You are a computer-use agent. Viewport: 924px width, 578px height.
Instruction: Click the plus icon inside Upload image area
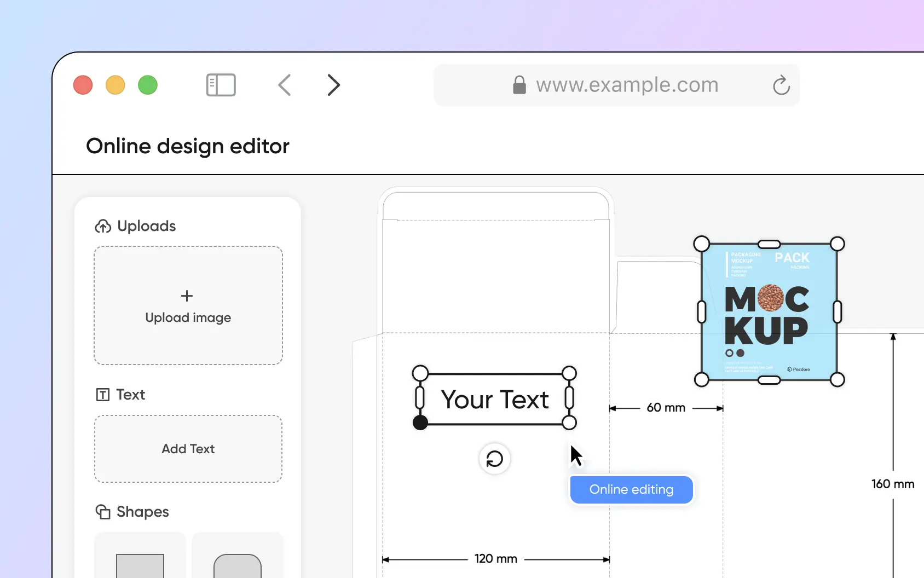pyautogui.click(x=187, y=296)
